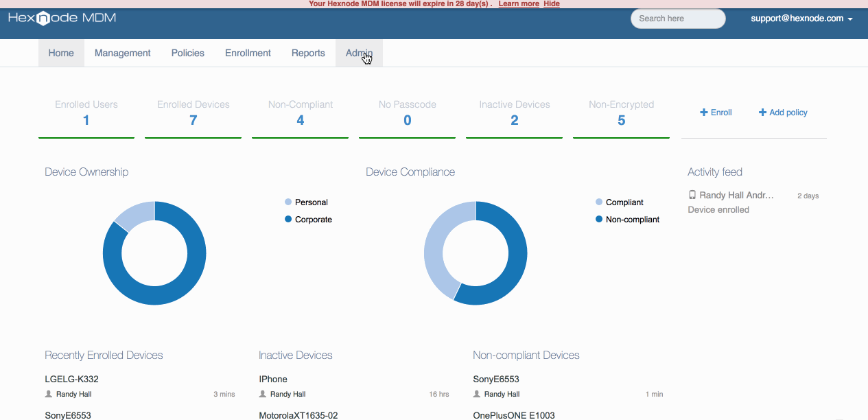Open the Policies menu

[188, 53]
